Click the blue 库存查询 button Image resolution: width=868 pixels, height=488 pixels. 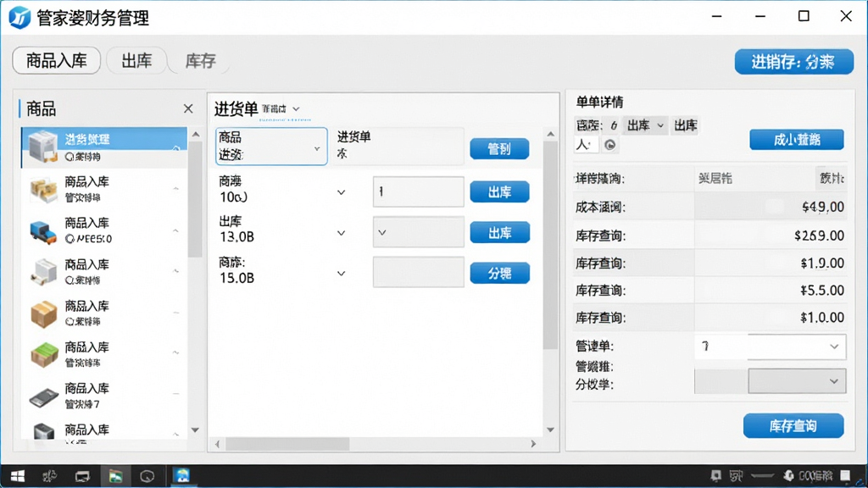coord(793,426)
